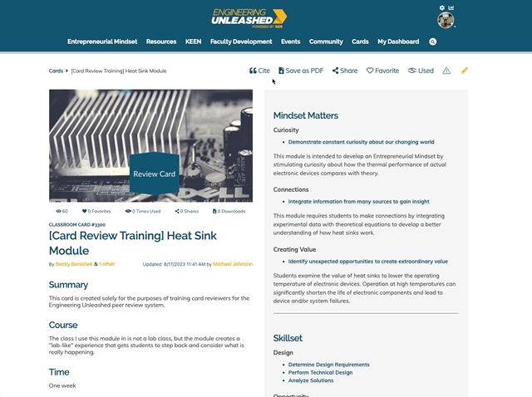Viewport: 532px width, 397px height.
Task: Click the 'Summary' heading
Action: point(68,285)
